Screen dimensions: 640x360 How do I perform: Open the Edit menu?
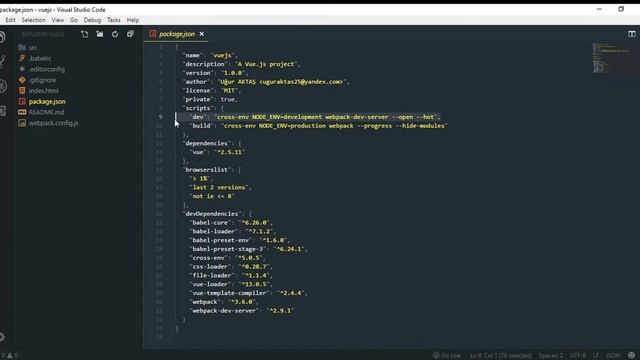pos(10,20)
